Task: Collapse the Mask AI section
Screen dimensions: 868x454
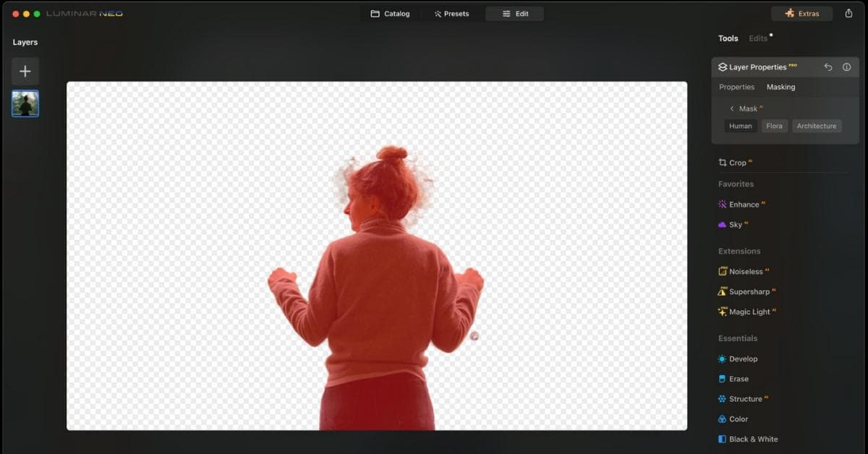Action: coord(732,108)
